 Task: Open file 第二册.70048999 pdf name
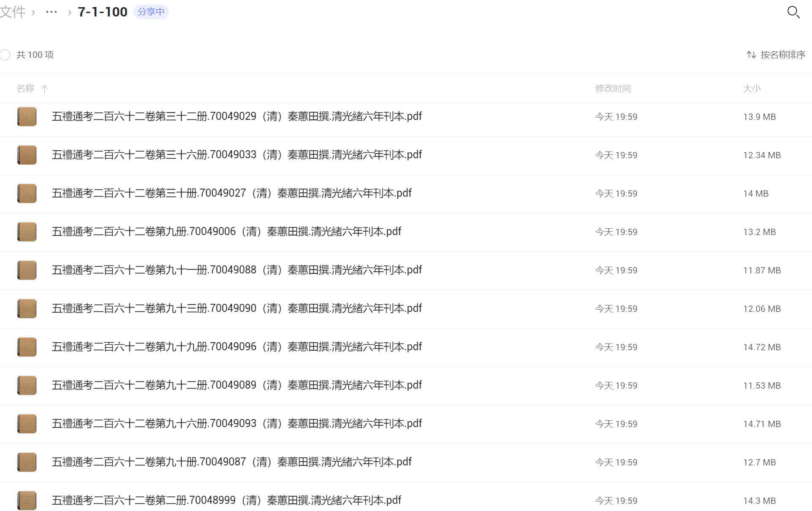[x=226, y=500]
